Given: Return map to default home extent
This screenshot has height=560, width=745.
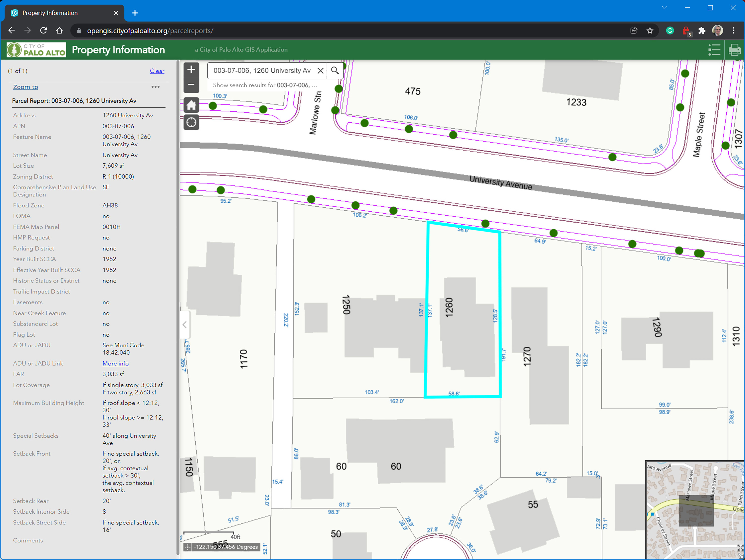Looking at the screenshot, I should tap(191, 105).
